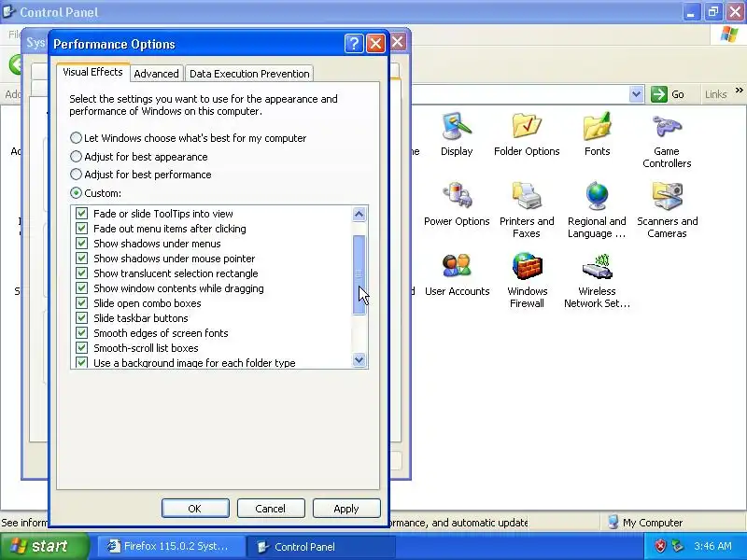Switch to the Visual Effects tab
This screenshot has width=747, height=560.
click(92, 72)
